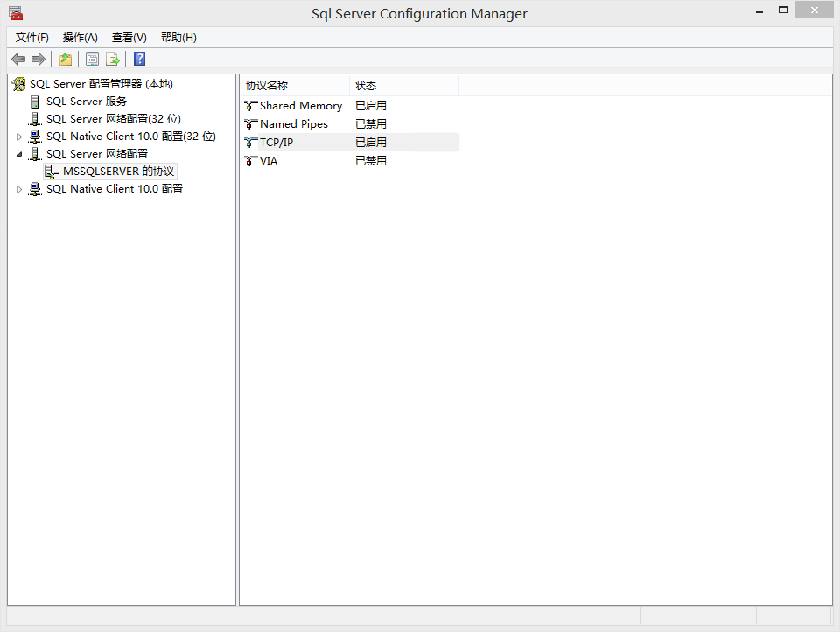Select the SQL Native Client 10.0 配置 label
This screenshot has height=632, width=840.
[115, 189]
